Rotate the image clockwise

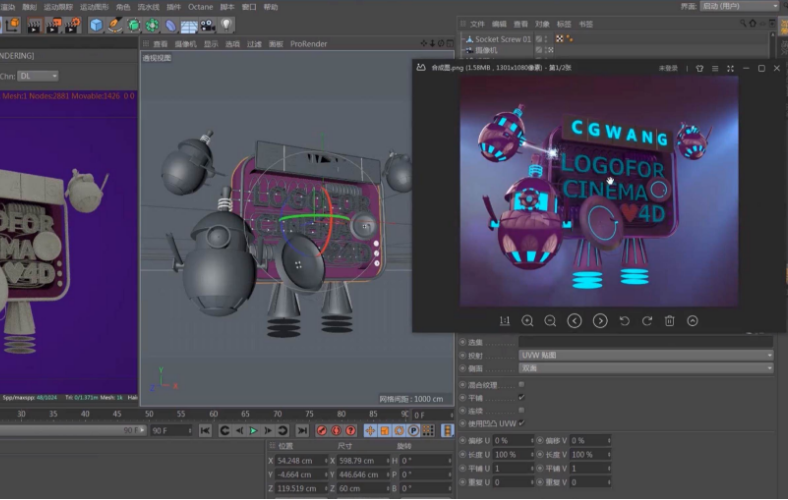click(x=647, y=321)
